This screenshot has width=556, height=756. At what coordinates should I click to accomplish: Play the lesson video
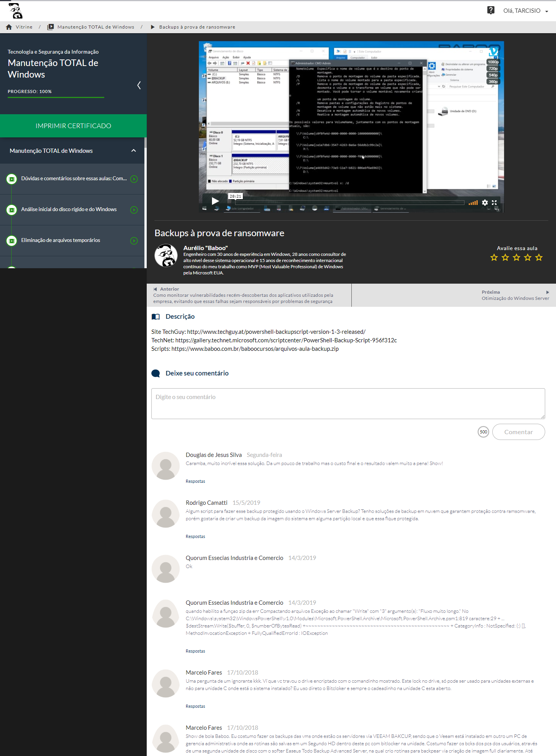click(x=215, y=201)
